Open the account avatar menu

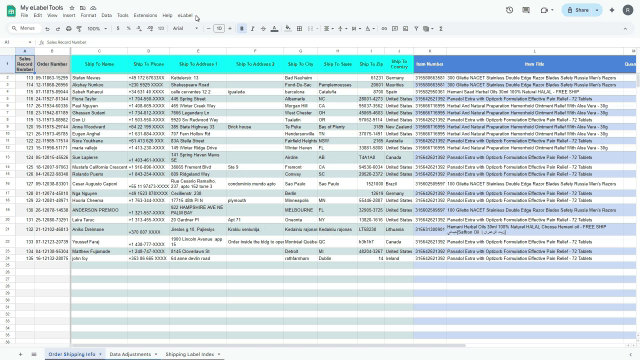click(628, 10)
